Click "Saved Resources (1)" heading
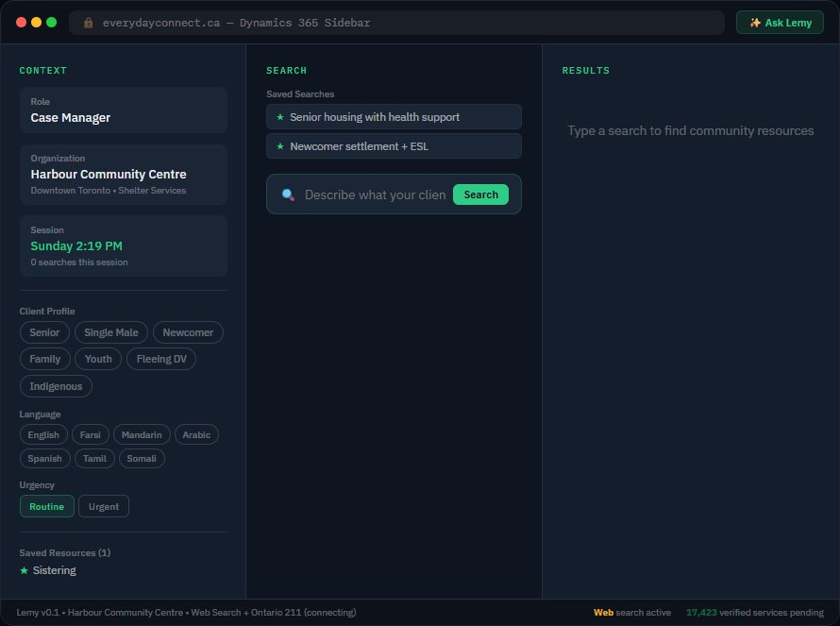 pos(65,552)
